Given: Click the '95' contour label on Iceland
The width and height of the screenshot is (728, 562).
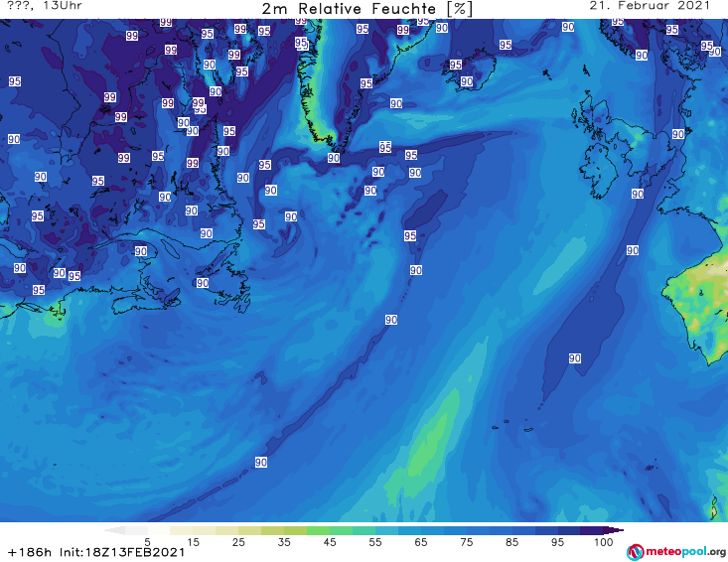Looking at the screenshot, I should tap(456, 65).
